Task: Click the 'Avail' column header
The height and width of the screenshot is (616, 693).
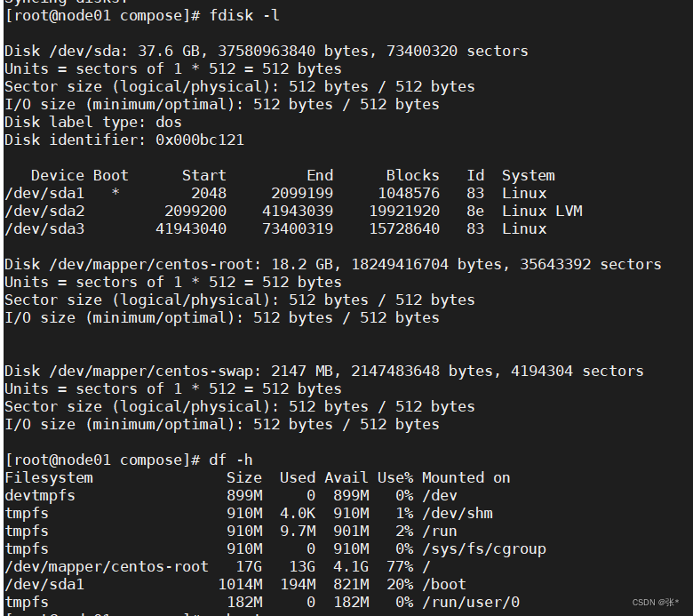Action: tap(346, 477)
